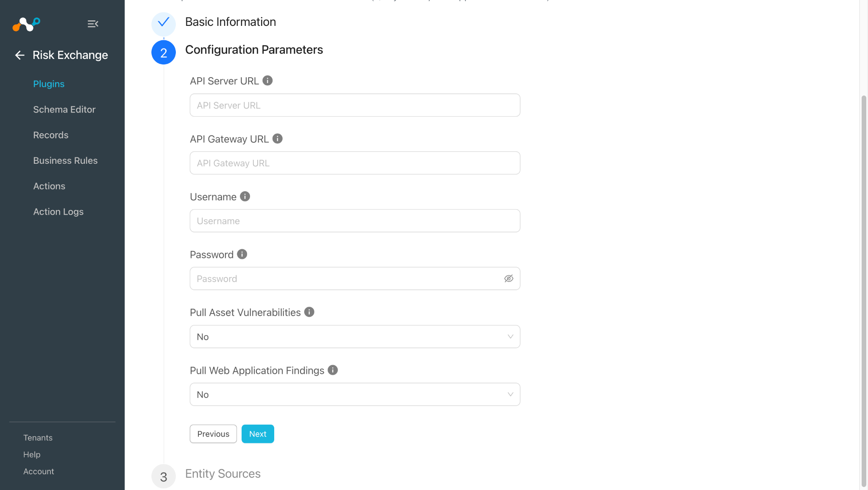Go back using the Risk Exchange arrow
The image size is (868, 490).
coord(19,55)
